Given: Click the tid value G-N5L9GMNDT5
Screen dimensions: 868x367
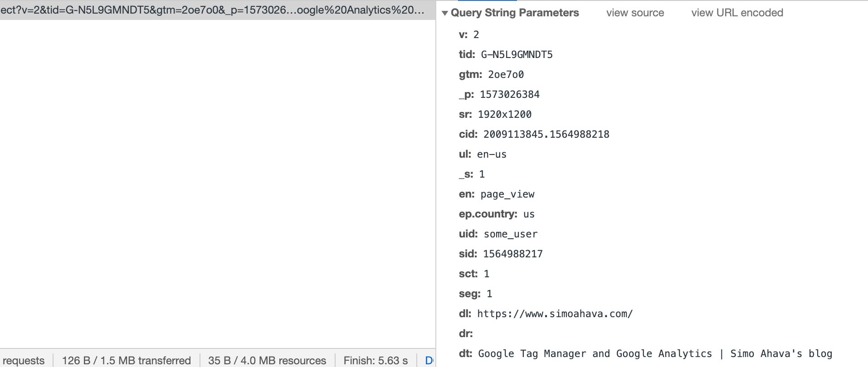Looking at the screenshot, I should click(517, 55).
